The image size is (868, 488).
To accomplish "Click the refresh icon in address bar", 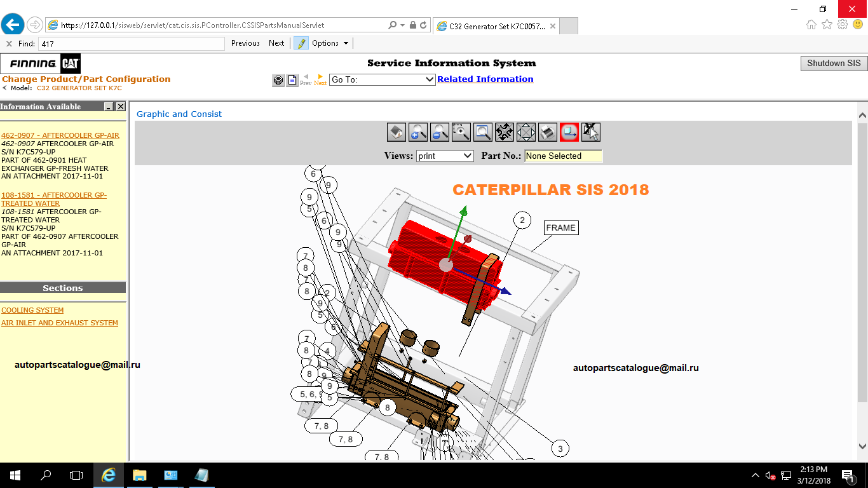I will (424, 25).
